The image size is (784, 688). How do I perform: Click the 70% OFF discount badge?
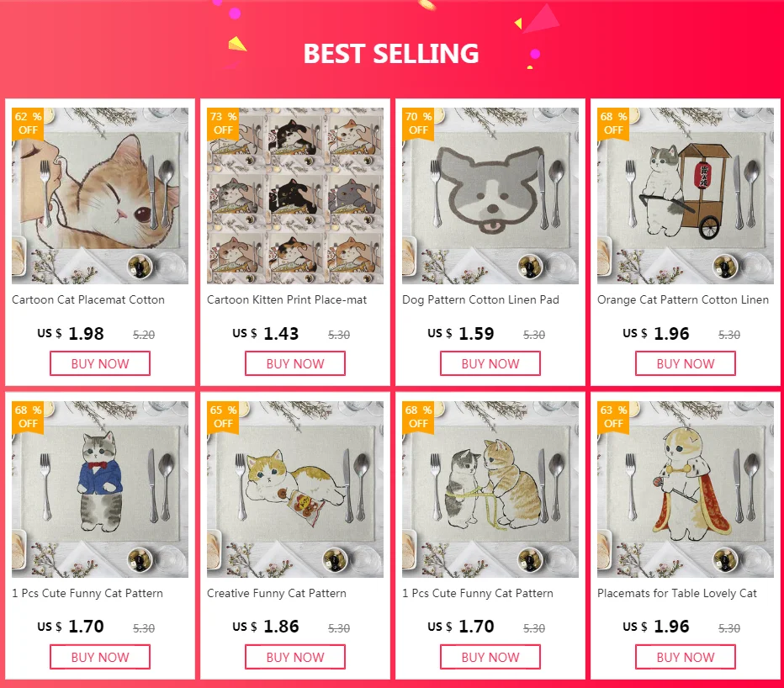[418, 124]
